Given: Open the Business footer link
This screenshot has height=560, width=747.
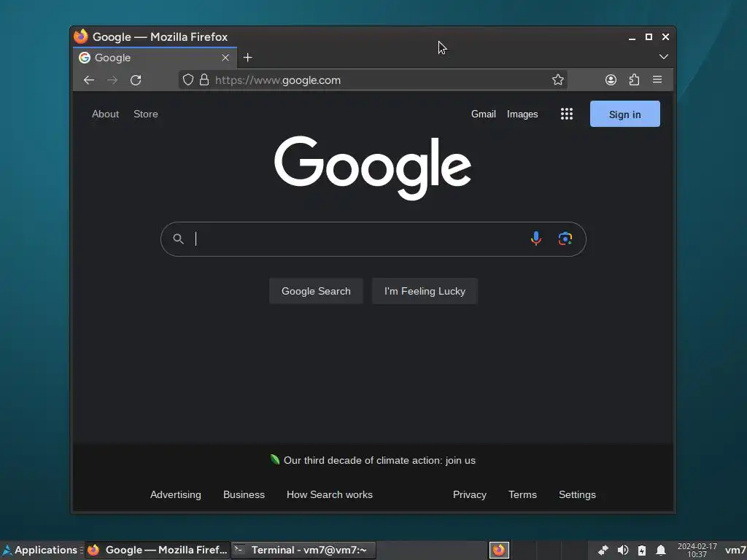Looking at the screenshot, I should click(x=244, y=494).
